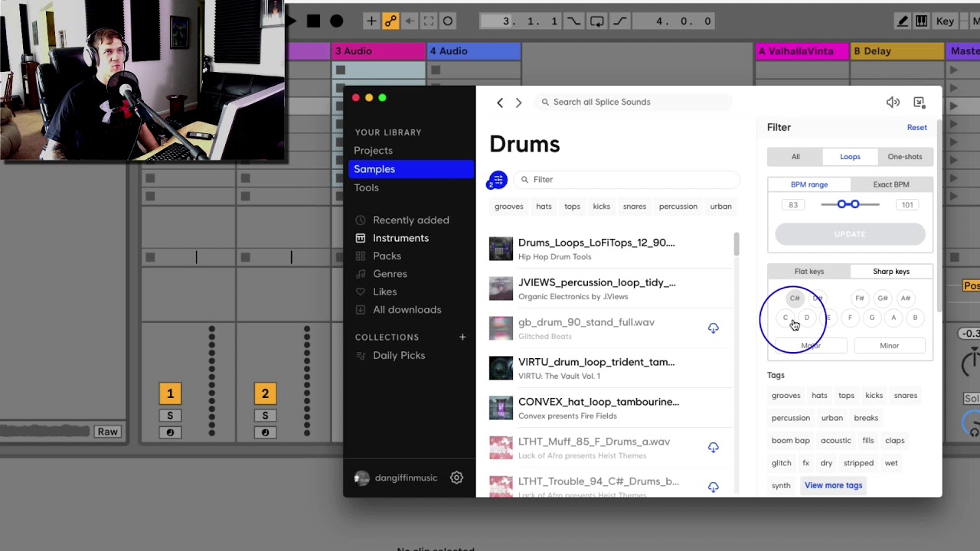Select boom bap tag in Filter panel
Image resolution: width=980 pixels, height=551 pixels.
point(790,441)
